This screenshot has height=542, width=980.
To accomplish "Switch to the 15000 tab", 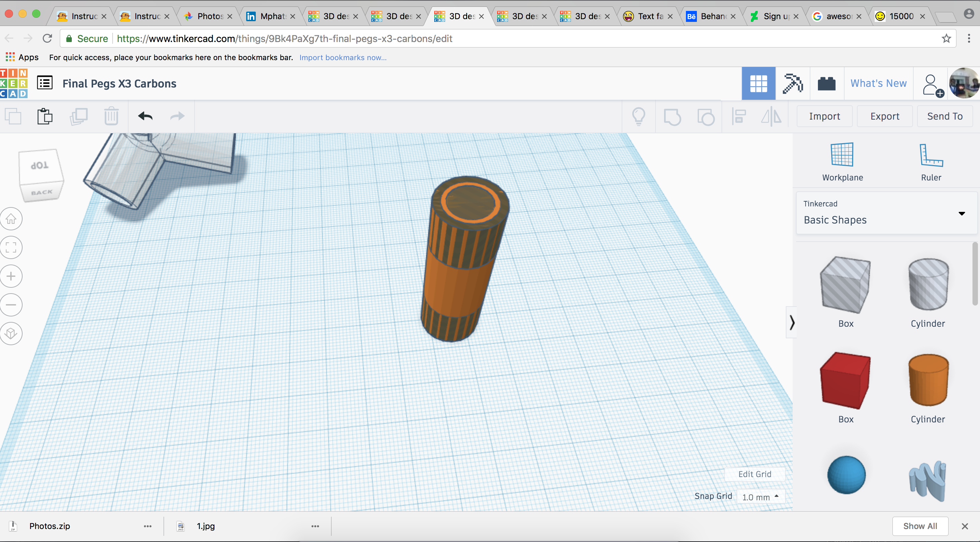I will click(x=900, y=16).
